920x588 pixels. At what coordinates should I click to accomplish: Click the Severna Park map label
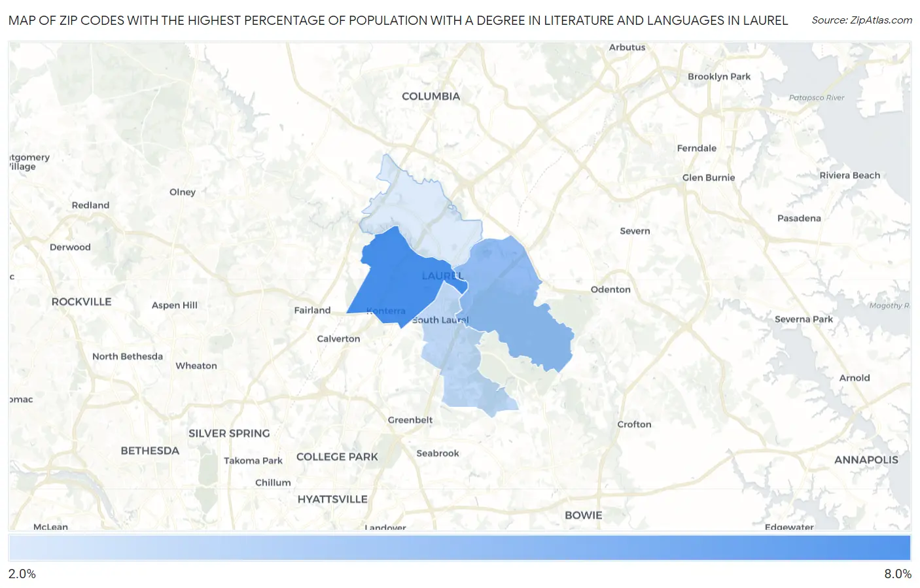click(804, 319)
